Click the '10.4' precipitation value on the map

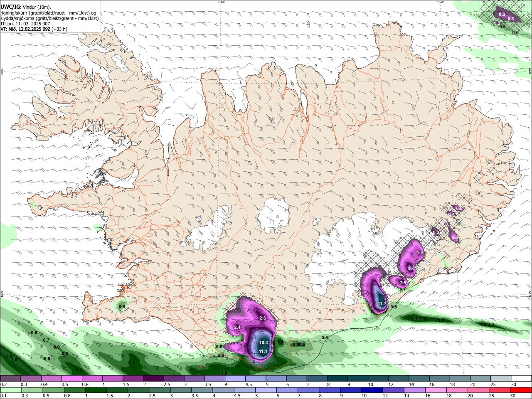(x=264, y=342)
